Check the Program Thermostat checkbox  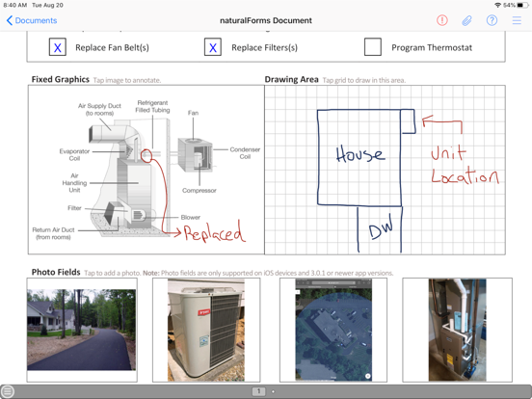[x=373, y=47]
